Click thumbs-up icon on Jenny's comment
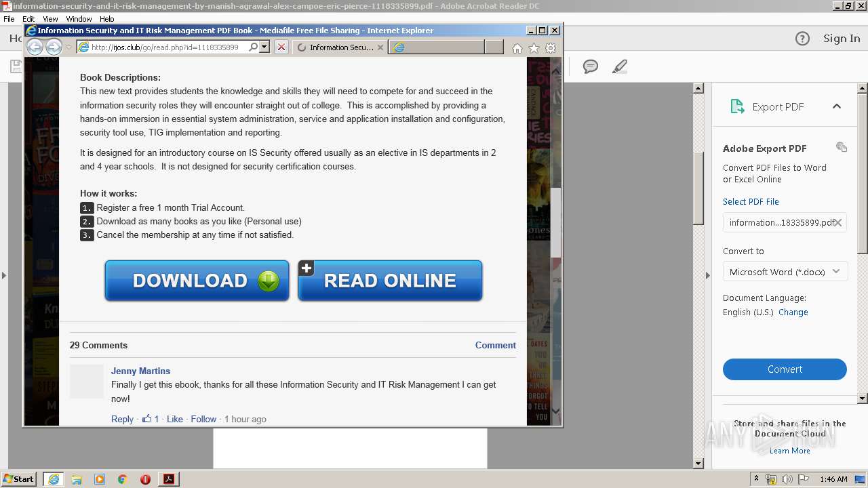 [147, 419]
